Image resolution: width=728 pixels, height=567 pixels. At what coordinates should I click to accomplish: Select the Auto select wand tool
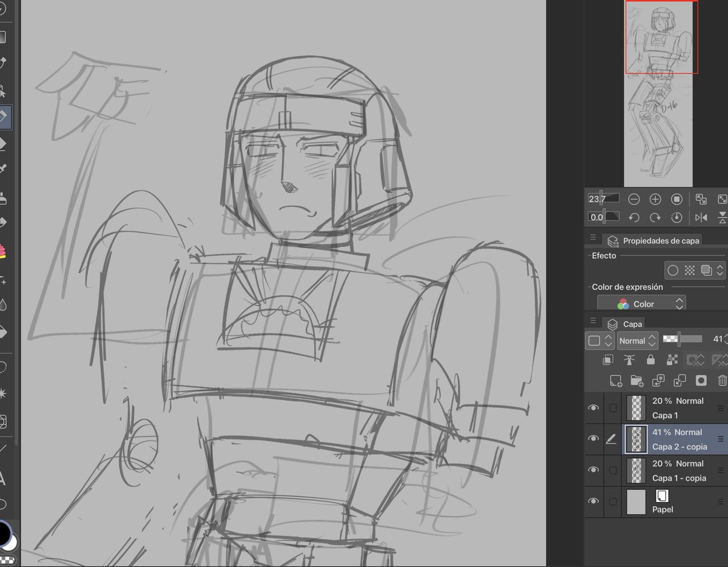coord(3,393)
